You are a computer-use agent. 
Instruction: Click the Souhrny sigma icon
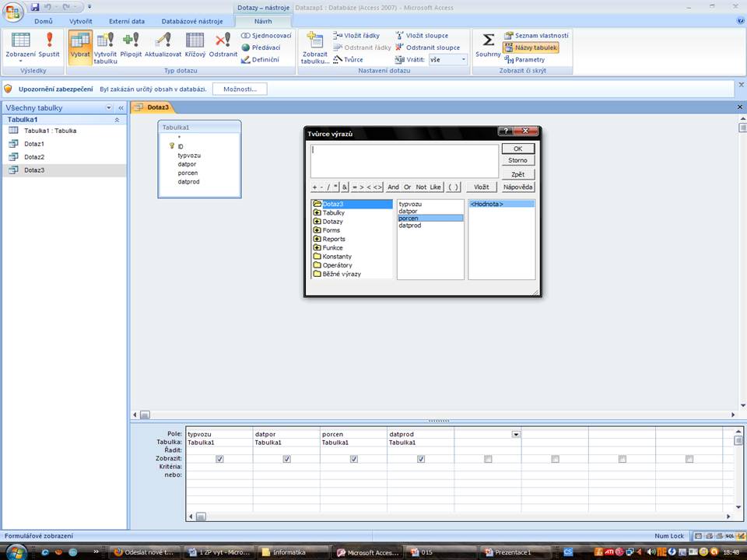pyautogui.click(x=489, y=40)
